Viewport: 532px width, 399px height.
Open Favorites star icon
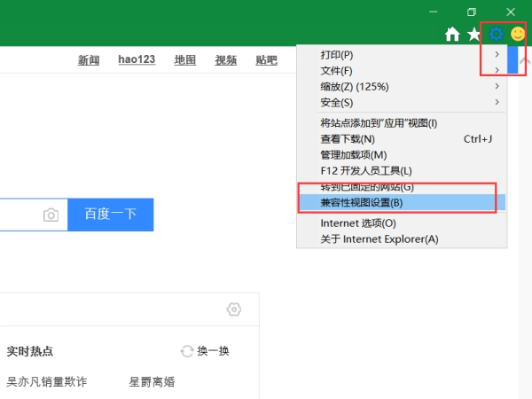click(x=474, y=35)
